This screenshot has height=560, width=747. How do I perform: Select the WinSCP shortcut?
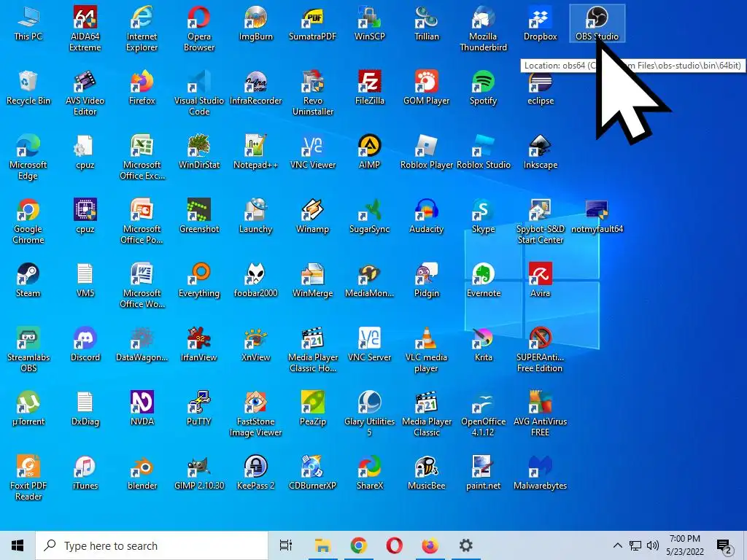click(370, 23)
